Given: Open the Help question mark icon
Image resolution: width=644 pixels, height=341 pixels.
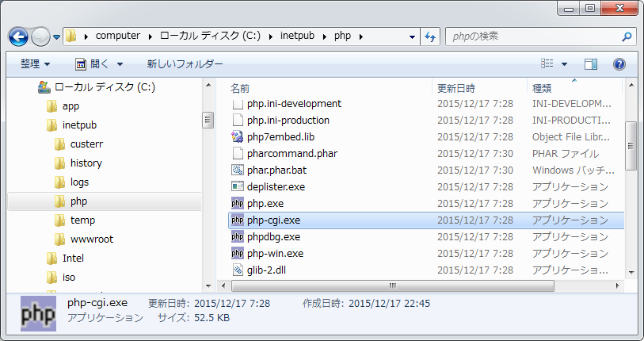Looking at the screenshot, I should point(619,64).
